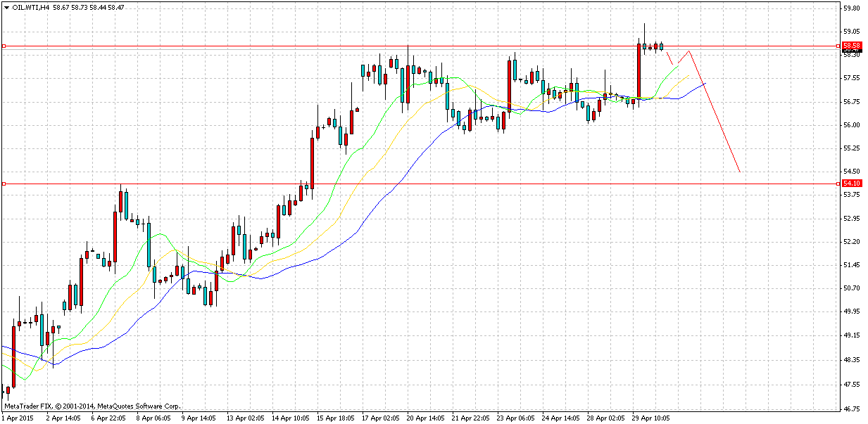
Task: Click the right end of the blue moving average
Action: pyautogui.click(x=705, y=84)
